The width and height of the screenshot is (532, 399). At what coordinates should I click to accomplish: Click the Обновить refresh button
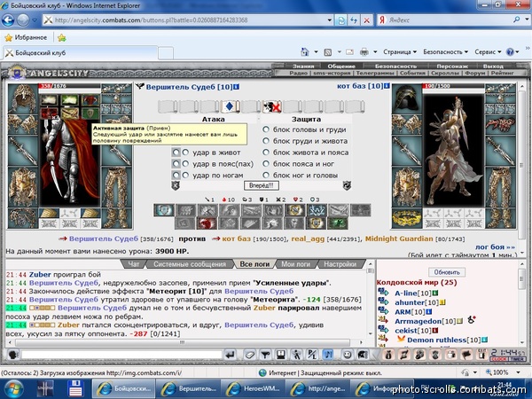(447, 272)
